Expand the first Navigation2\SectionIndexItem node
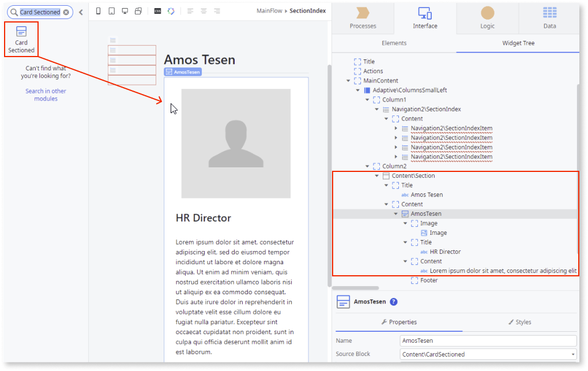This screenshot has height=371, width=588. pos(396,128)
